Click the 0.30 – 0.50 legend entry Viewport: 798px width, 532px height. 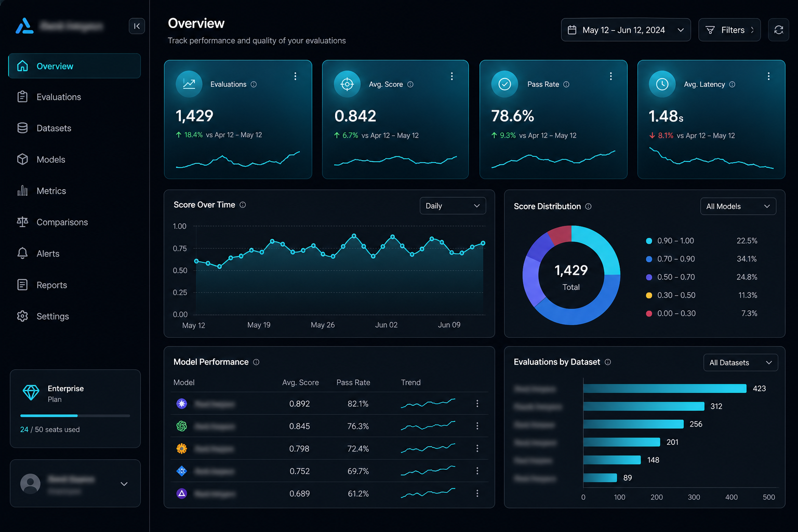point(701,295)
